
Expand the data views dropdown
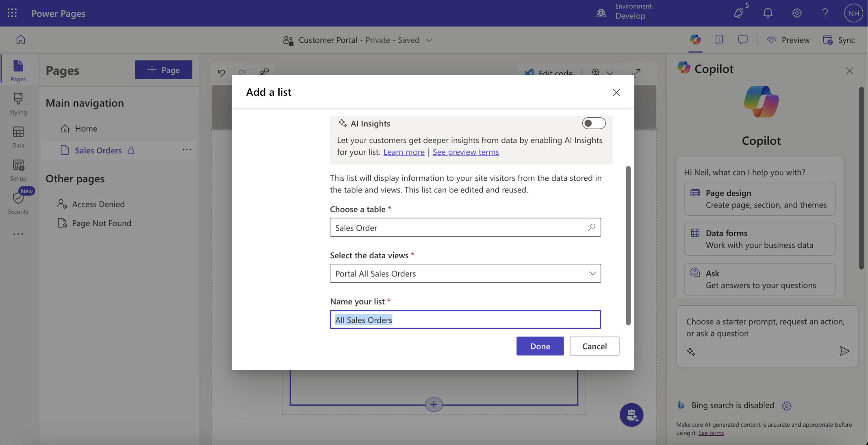(x=592, y=273)
